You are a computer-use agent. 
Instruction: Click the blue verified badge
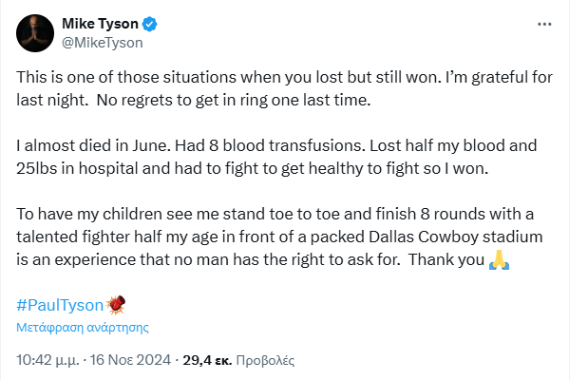pyautogui.click(x=149, y=23)
